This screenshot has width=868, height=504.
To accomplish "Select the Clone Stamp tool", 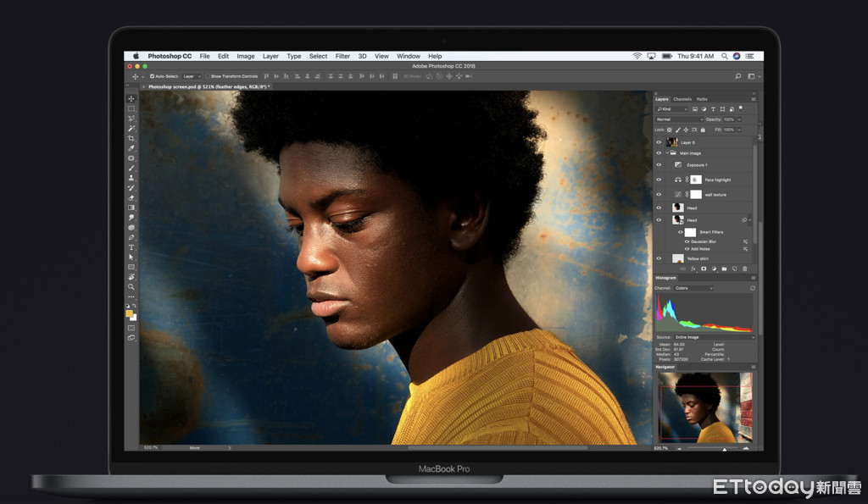I will (131, 178).
